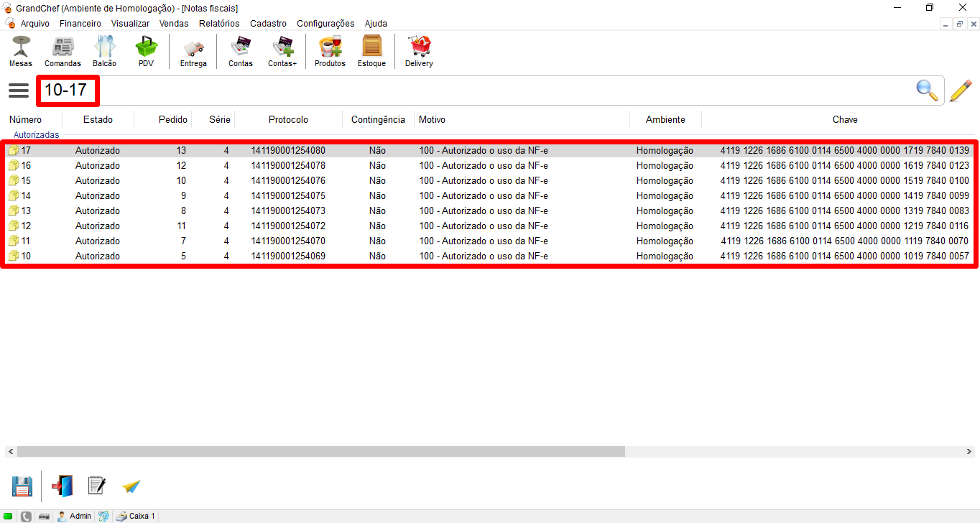Screen dimensions: 980x523
Task: Launch the PDV green basket icon
Action: 146,51
